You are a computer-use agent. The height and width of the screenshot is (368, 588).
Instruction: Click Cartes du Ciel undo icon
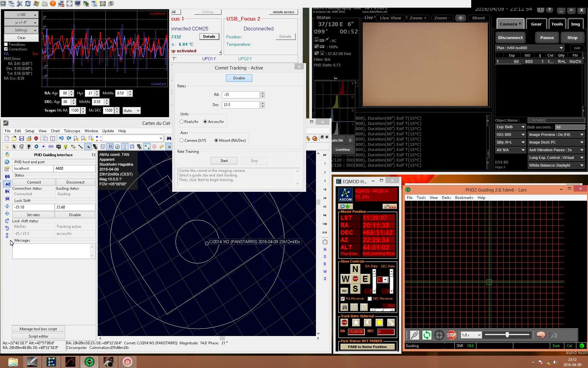(x=61, y=138)
